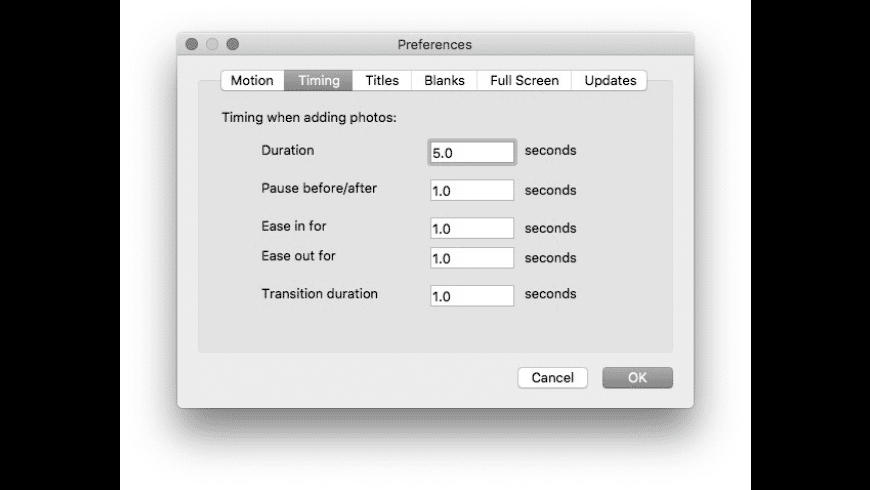Image resolution: width=870 pixels, height=490 pixels.
Task: Show the Full Screen tab
Action: coord(524,81)
